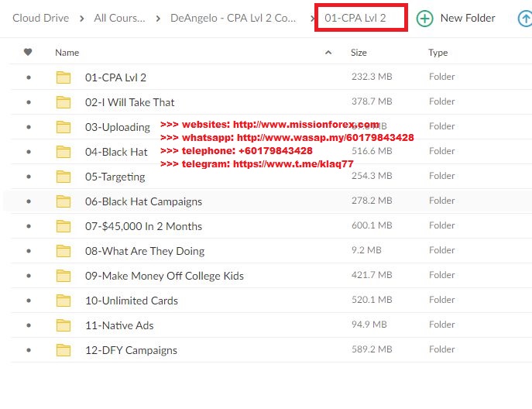Click the 232.3 MB size value
The height and width of the screenshot is (409, 532).
point(372,77)
